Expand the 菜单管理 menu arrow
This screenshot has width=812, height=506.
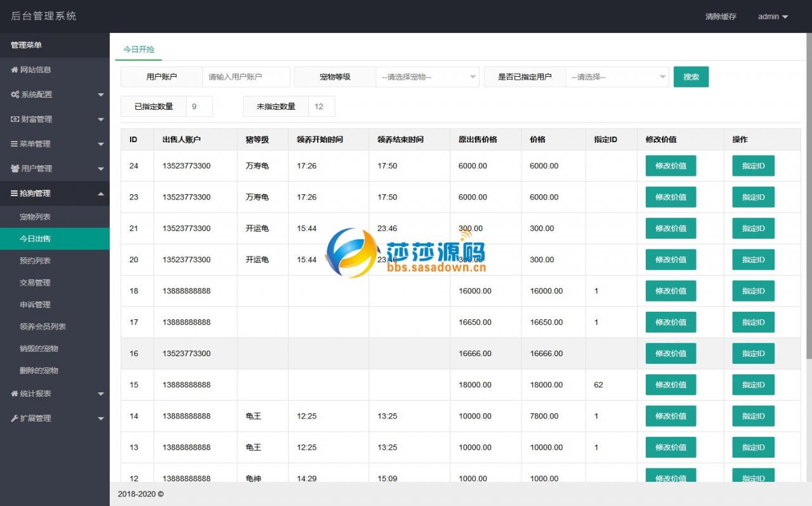101,144
